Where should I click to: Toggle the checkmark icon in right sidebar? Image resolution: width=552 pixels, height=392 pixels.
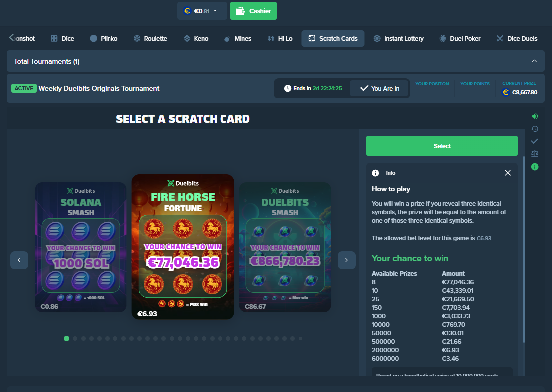535,141
